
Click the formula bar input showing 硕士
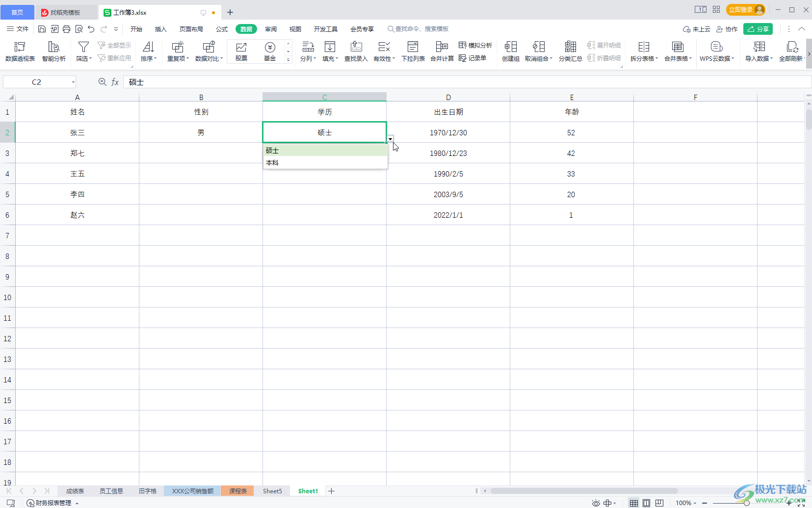coord(466,82)
